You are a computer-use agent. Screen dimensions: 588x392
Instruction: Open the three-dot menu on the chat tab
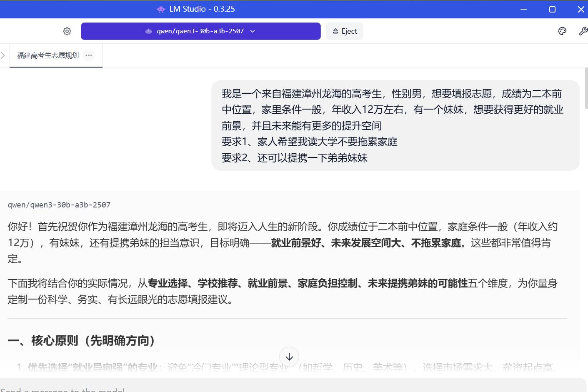tap(89, 55)
